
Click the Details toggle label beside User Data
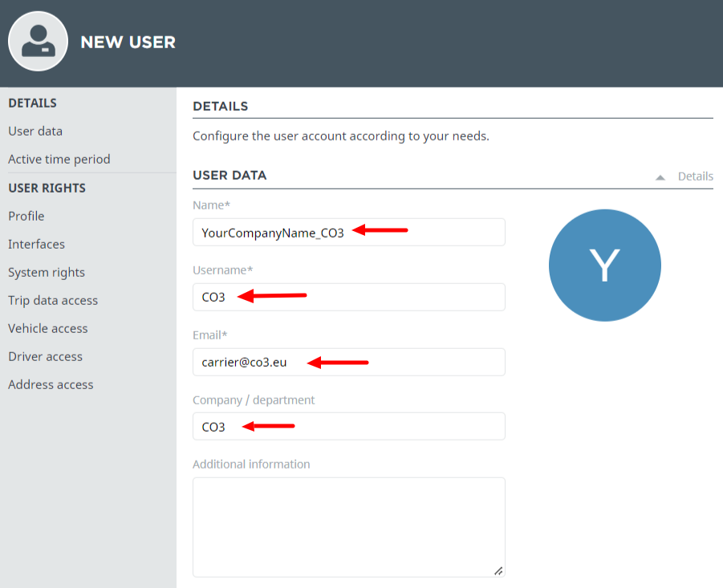tap(695, 176)
